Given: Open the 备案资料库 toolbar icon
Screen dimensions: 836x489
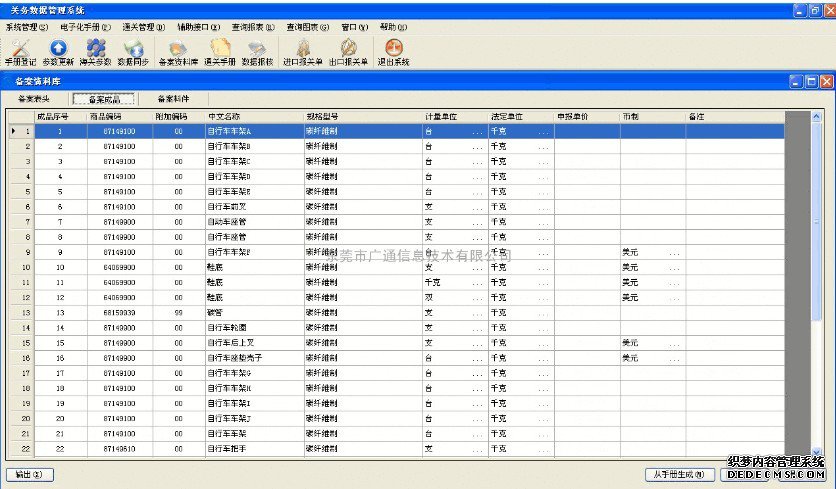Looking at the screenshot, I should pos(177,51).
